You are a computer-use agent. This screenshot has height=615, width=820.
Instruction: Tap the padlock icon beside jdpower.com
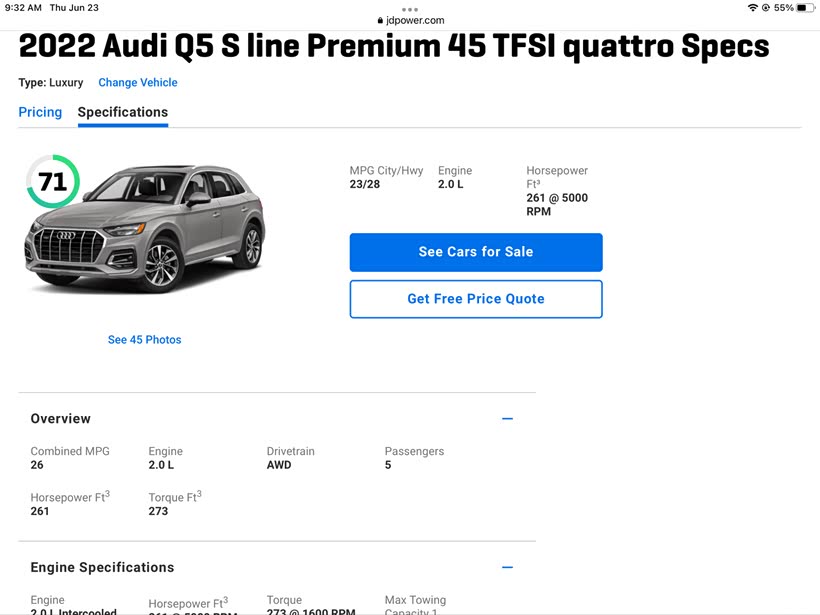pos(380,20)
